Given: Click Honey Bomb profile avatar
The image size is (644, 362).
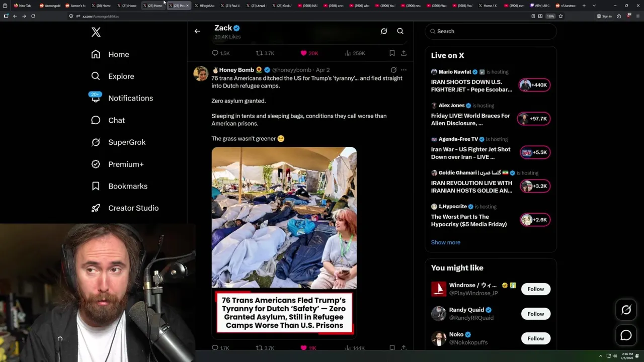Looking at the screenshot, I should pos(201,73).
